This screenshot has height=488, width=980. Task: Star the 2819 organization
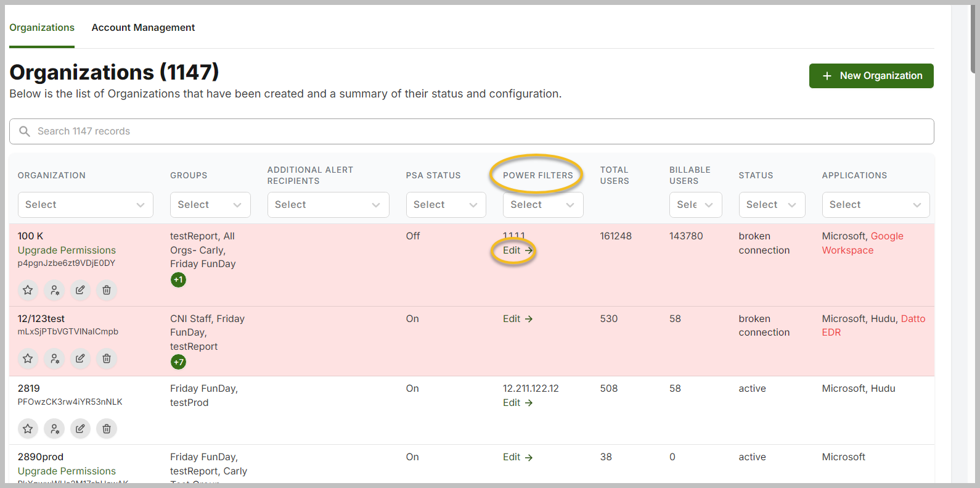(28, 428)
